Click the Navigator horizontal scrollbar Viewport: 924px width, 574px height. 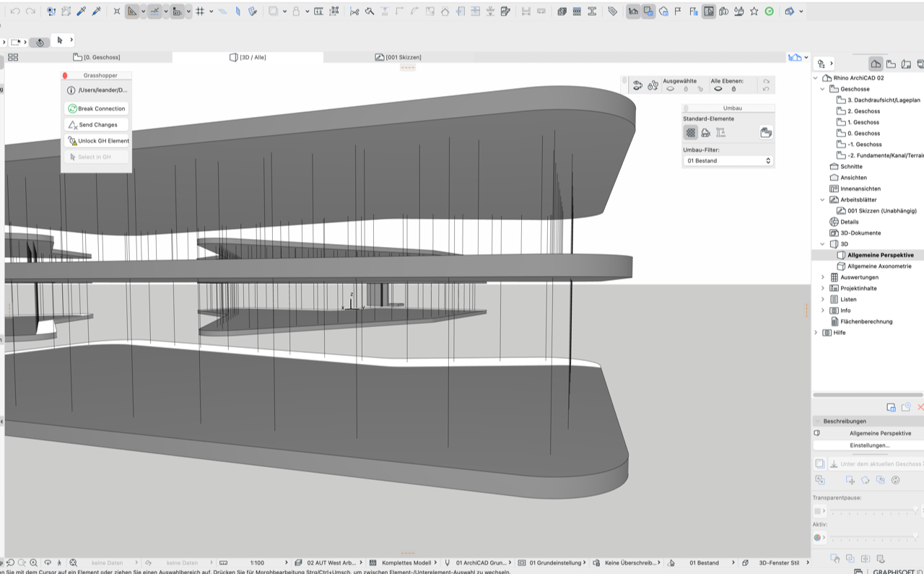tap(868, 395)
